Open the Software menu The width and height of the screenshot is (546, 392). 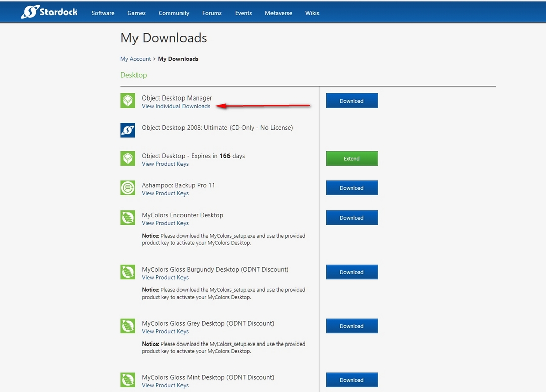(x=103, y=13)
